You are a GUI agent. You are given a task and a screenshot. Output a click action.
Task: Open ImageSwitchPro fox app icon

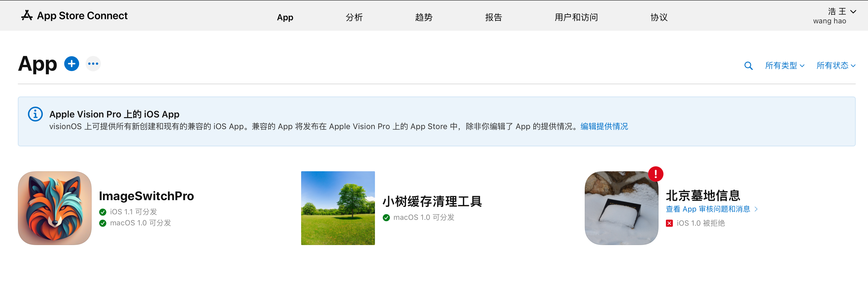pyautogui.click(x=54, y=208)
